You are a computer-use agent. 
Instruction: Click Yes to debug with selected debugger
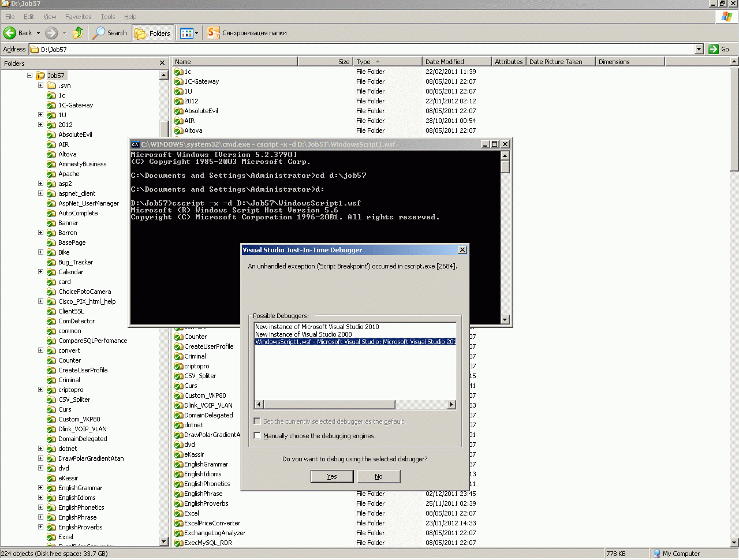[x=332, y=476]
